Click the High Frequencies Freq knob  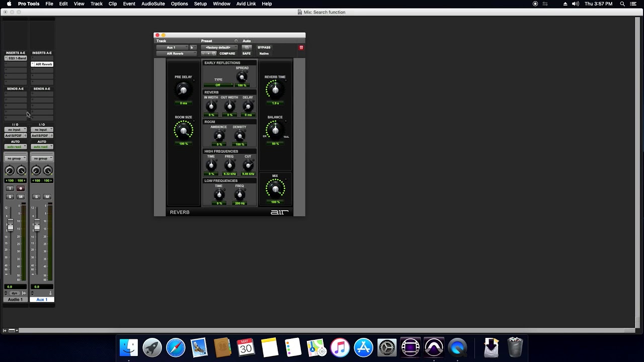pyautogui.click(x=229, y=165)
